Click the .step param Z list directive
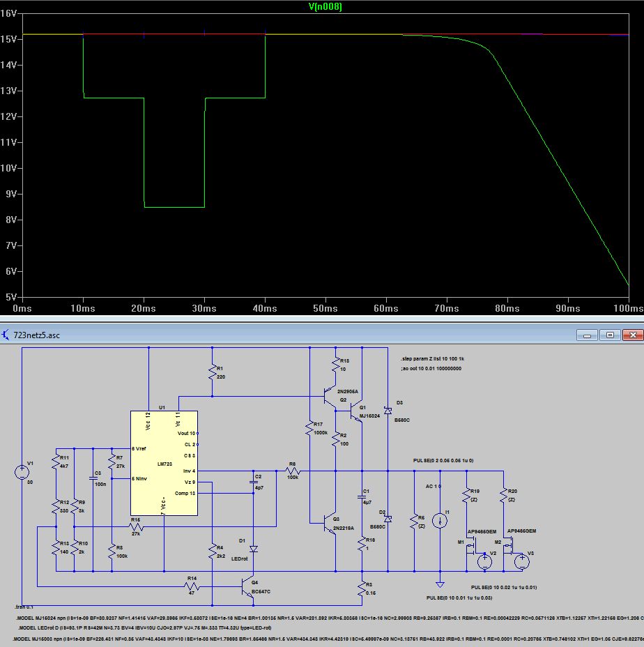Image resolution: width=644 pixels, height=647 pixels. pyautogui.click(x=432, y=358)
